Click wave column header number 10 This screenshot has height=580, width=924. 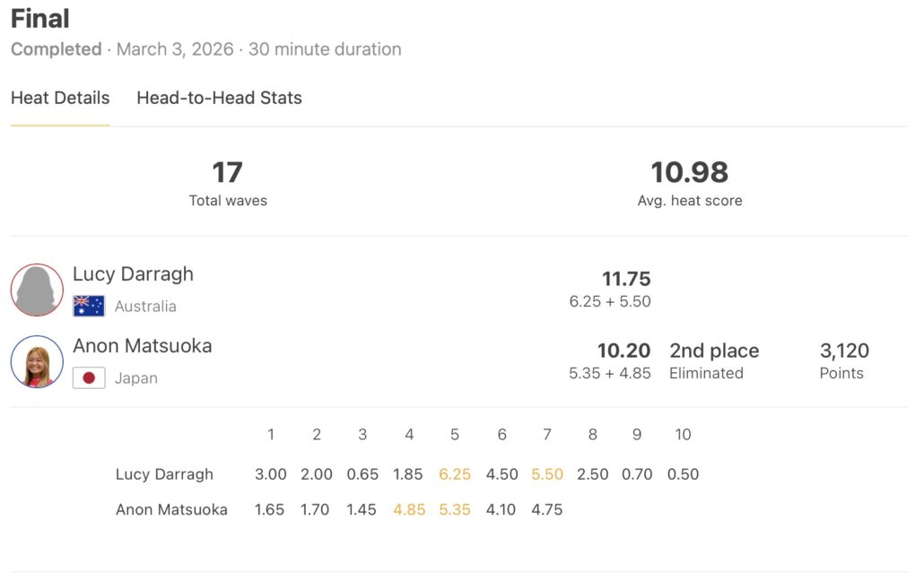683,435
